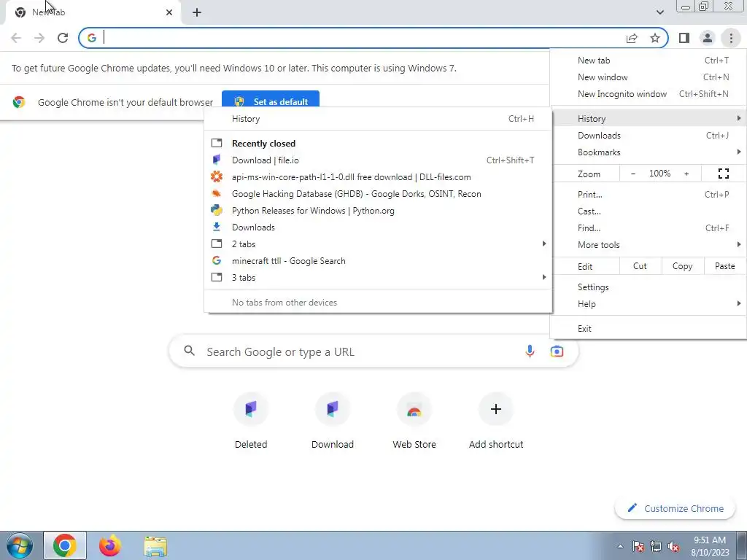Click the taskbar clock and date
This screenshot has height=560, width=747.
(710, 546)
